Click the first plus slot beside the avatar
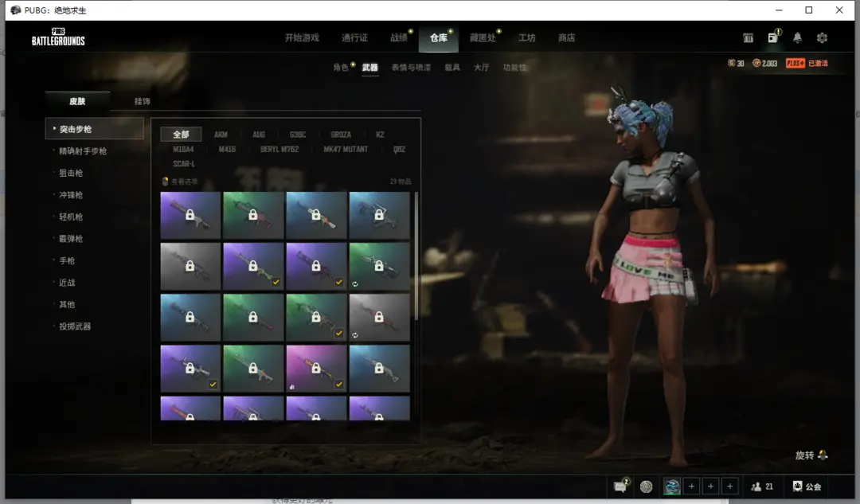 tap(692, 486)
